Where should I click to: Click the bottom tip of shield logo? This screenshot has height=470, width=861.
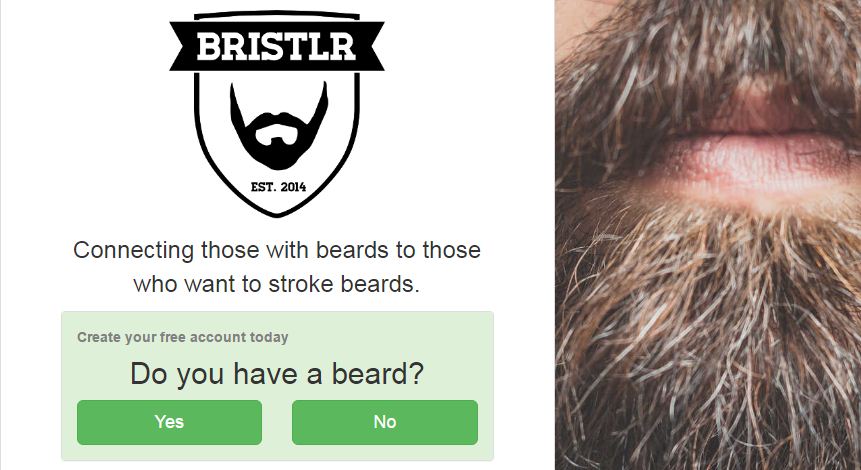point(277,212)
